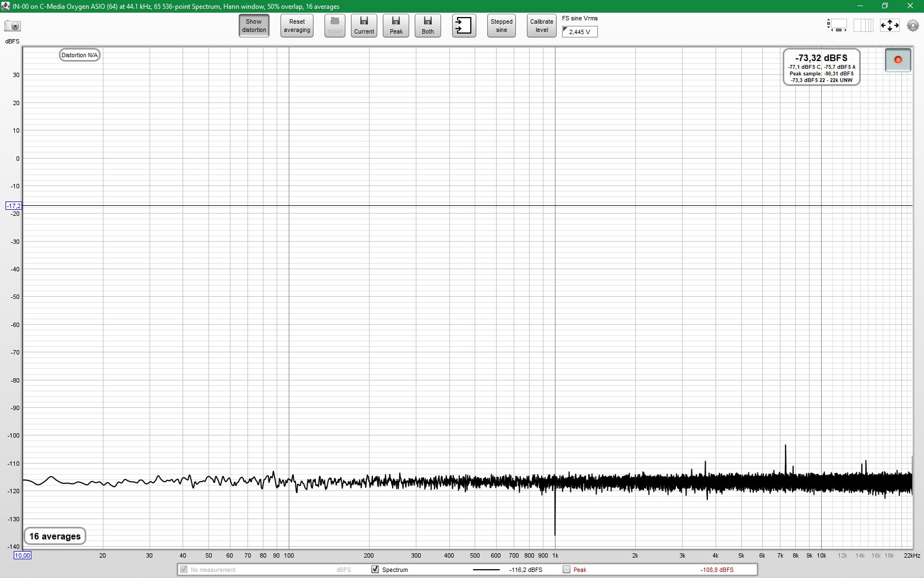The image size is (924, 578).
Task: Click the red record button
Action: pos(898,60)
